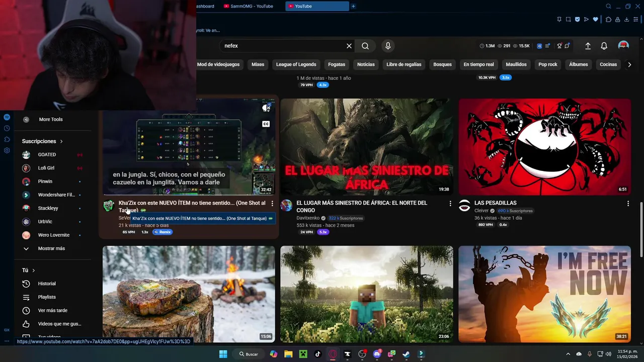Filter by Libre de regalías chip
Viewport: 644px width, 362px height.
point(404,64)
